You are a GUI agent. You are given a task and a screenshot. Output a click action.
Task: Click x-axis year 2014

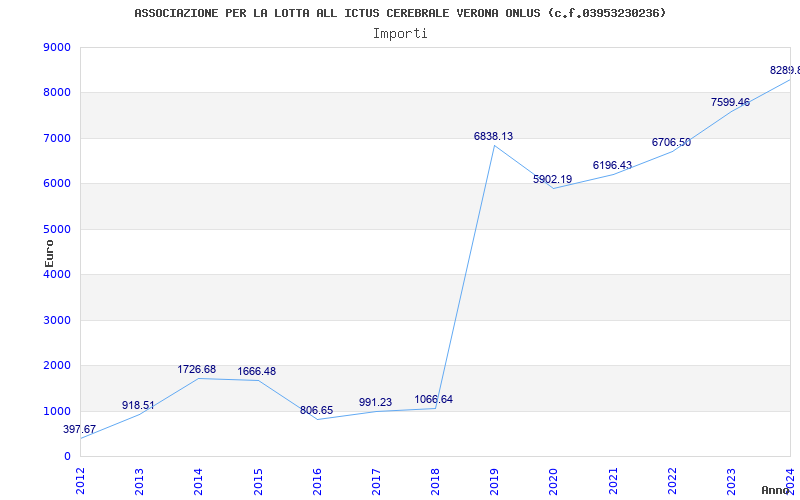[198, 481]
